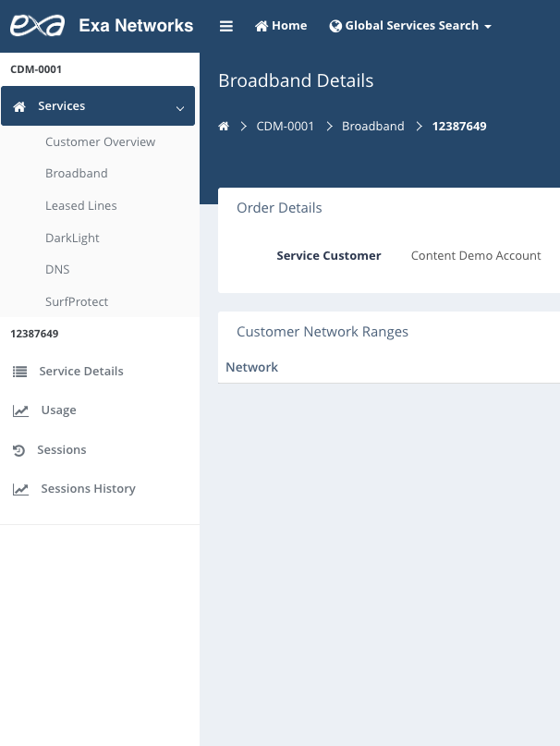
Task: Select Broadband in the Services submenu
Action: tap(77, 174)
